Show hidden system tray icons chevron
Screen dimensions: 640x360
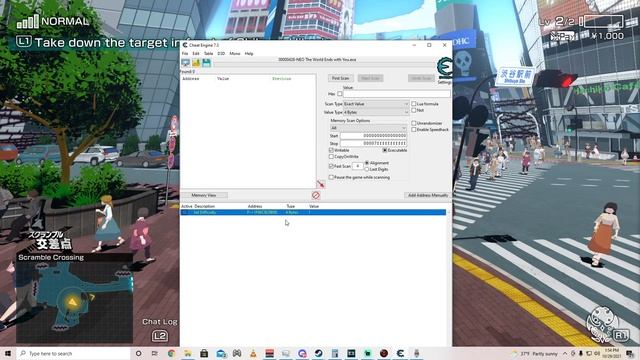tap(565, 353)
